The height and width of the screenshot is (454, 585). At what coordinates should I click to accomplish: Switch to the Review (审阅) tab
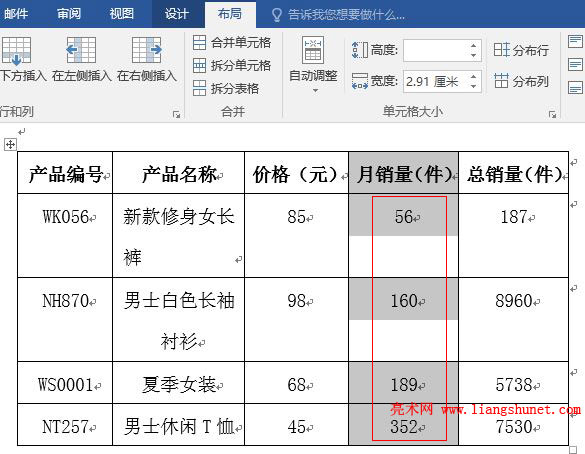[69, 14]
